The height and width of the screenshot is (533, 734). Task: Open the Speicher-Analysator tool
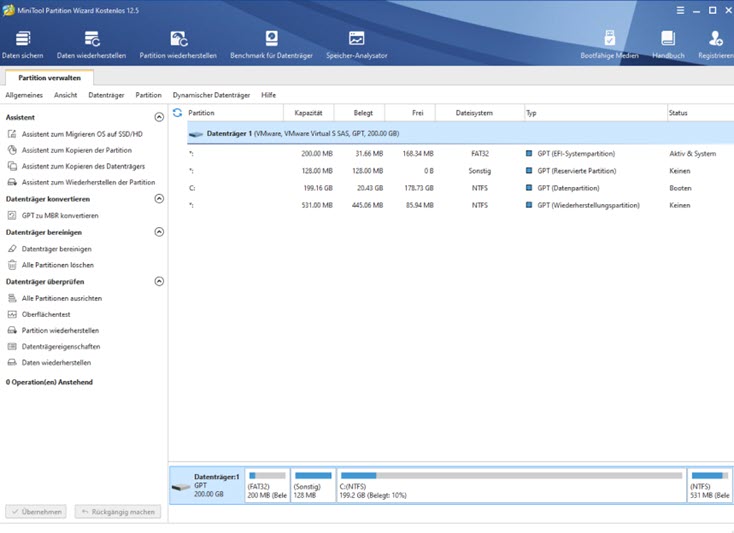click(356, 45)
